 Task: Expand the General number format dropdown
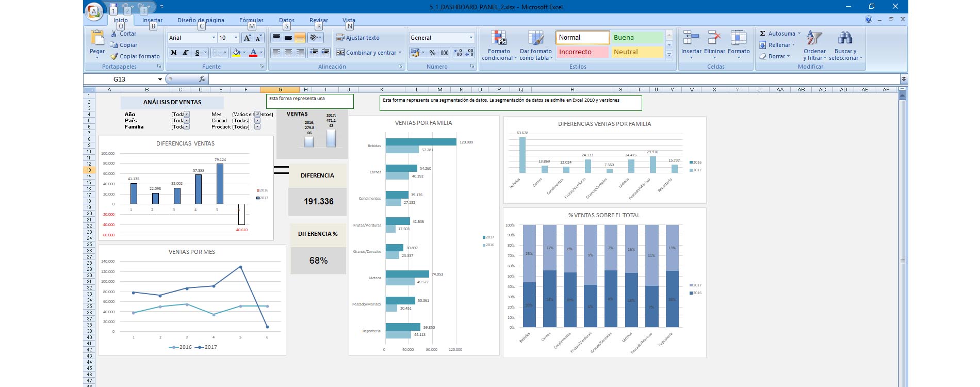click(471, 38)
